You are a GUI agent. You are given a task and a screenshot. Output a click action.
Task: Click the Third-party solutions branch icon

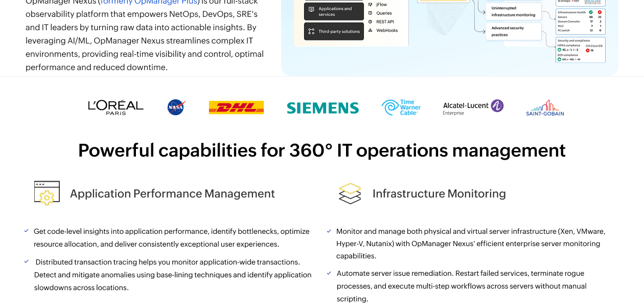[x=311, y=31]
